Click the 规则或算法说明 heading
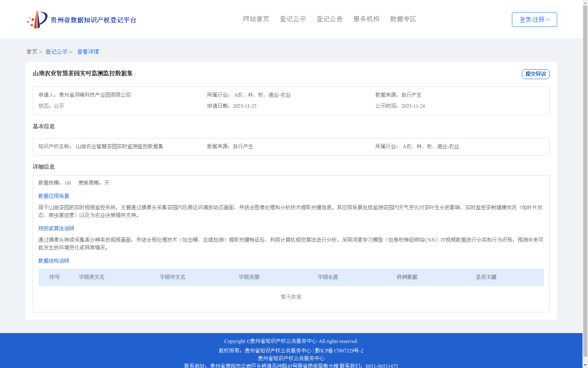The height and width of the screenshot is (368, 588). 56,229
